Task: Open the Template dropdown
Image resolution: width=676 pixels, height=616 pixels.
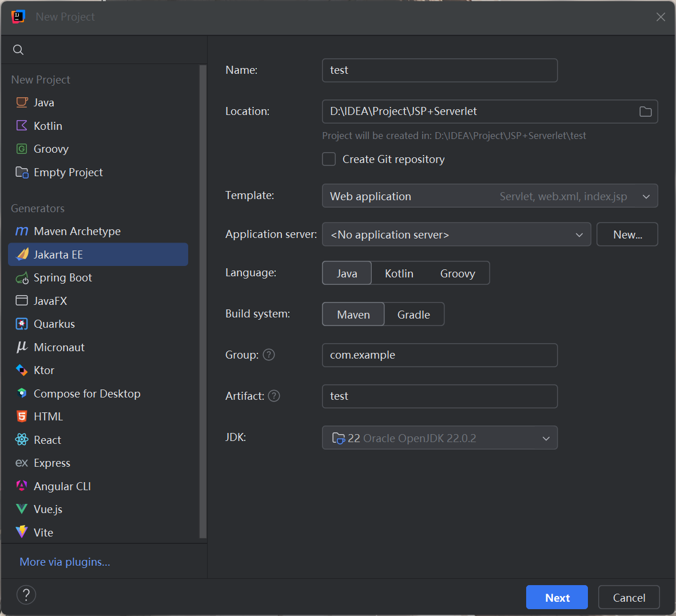Action: coord(490,196)
